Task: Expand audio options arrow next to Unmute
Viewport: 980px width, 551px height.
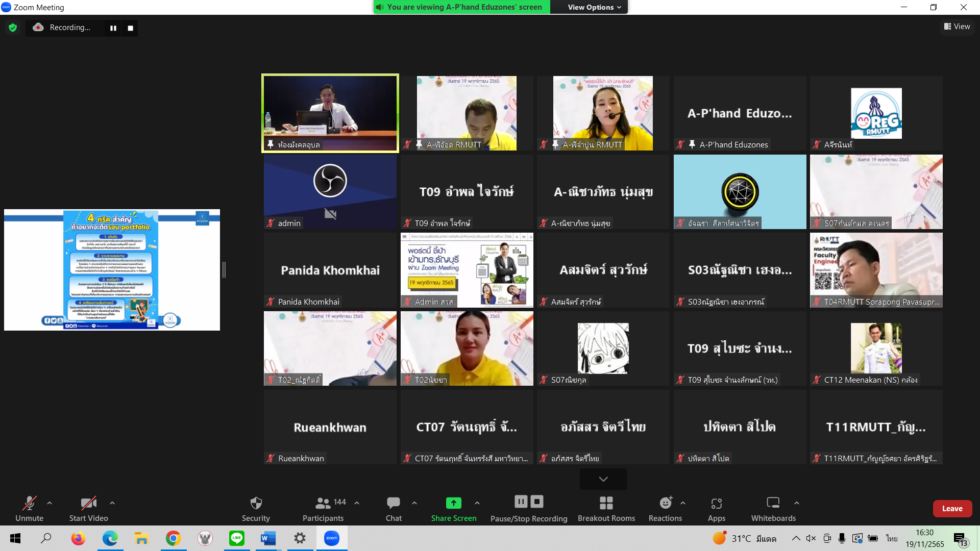Action: click(50, 503)
